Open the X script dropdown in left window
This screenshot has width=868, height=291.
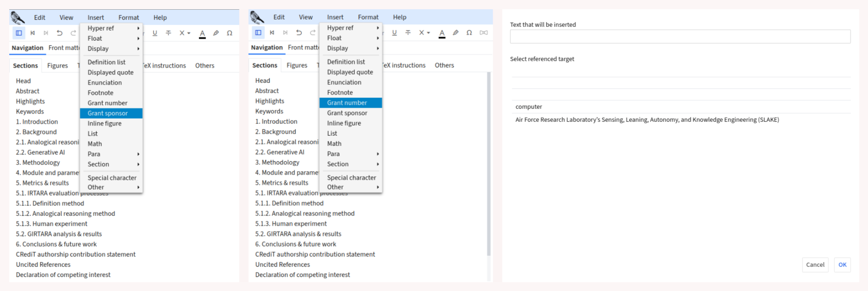pyautogui.click(x=185, y=33)
